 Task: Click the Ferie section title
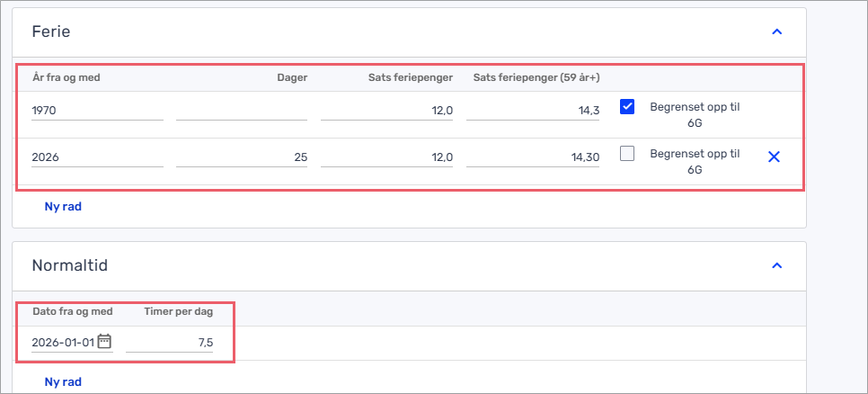[x=51, y=31]
